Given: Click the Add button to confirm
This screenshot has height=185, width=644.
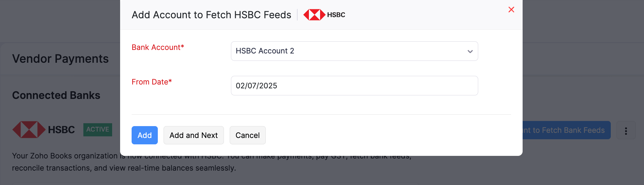Looking at the screenshot, I should tap(144, 135).
